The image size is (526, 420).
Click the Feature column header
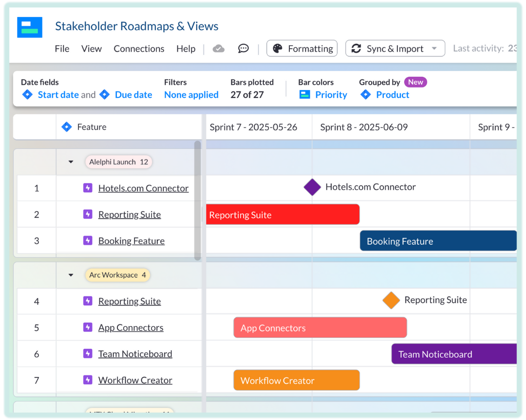tap(129, 127)
